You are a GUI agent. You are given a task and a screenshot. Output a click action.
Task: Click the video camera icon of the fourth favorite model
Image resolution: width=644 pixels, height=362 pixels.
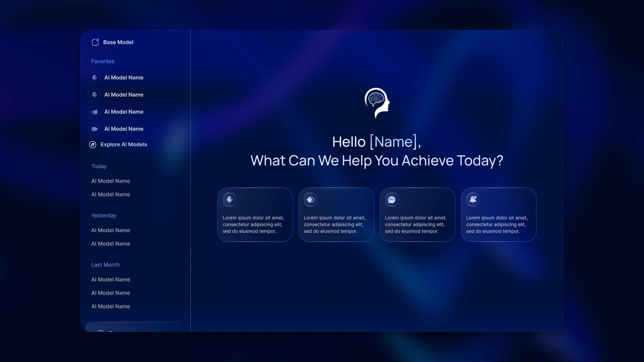pyautogui.click(x=95, y=129)
